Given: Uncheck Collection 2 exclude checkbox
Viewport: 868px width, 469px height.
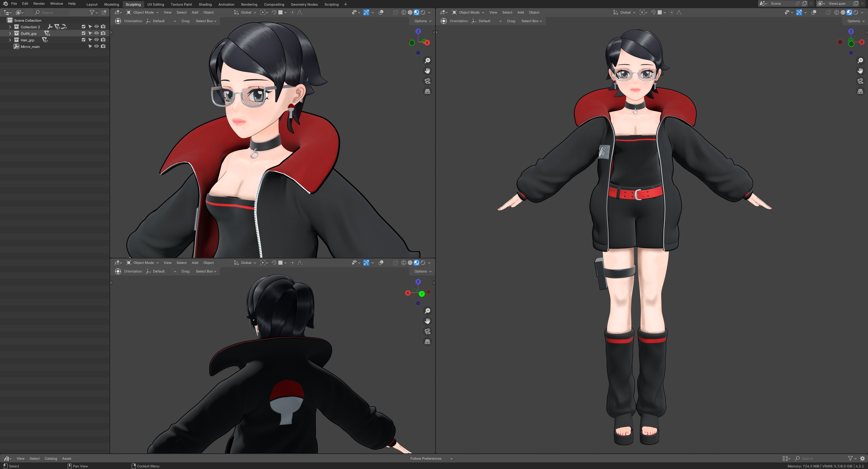Looking at the screenshot, I should click(83, 27).
